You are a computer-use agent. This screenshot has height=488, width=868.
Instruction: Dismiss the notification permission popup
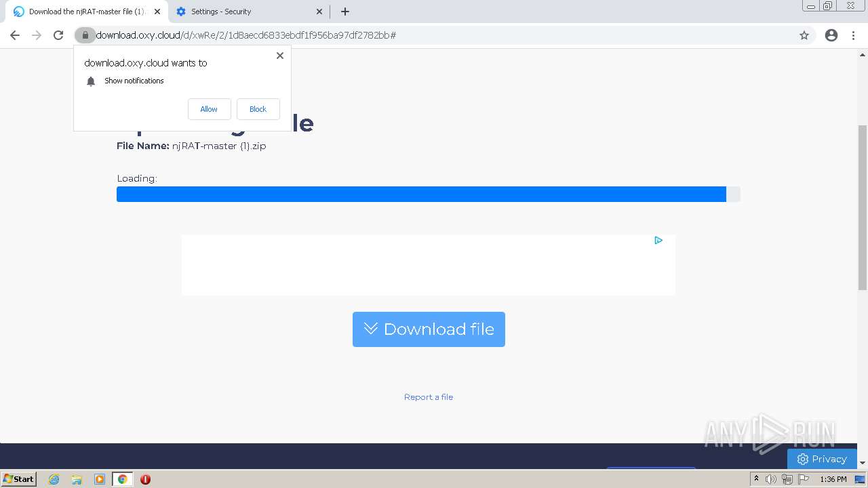pos(279,56)
